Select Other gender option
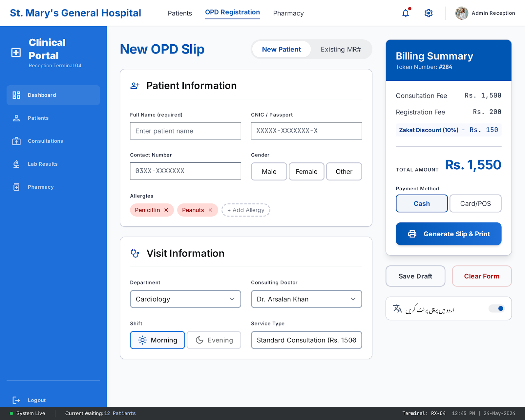525x420 pixels. [344, 172]
